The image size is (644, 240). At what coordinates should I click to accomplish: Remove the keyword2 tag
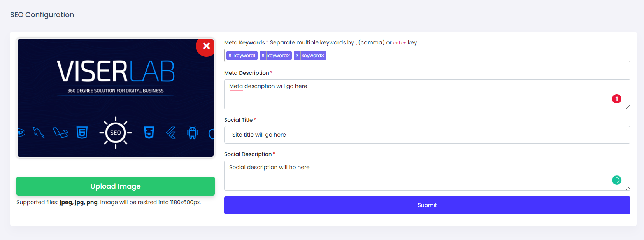tap(263, 56)
